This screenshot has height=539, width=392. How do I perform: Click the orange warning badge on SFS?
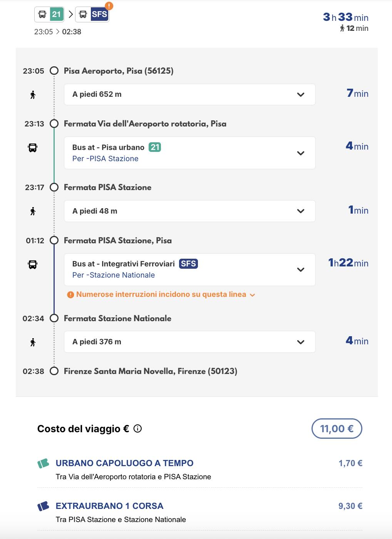click(x=109, y=6)
